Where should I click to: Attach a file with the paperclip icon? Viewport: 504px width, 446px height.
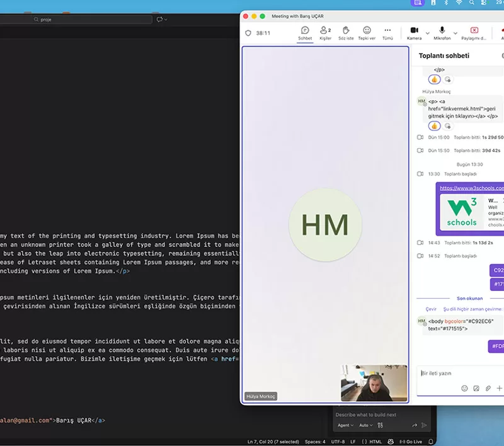coord(488,389)
